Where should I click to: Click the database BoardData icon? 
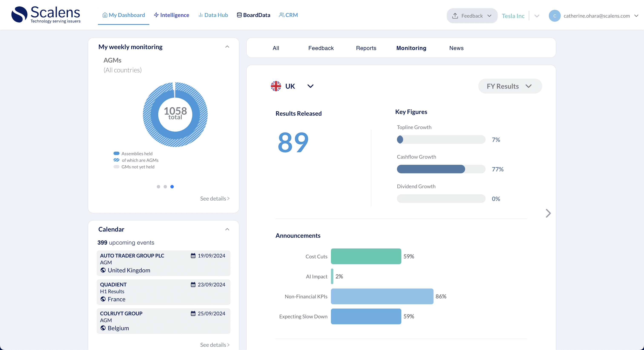239,15
